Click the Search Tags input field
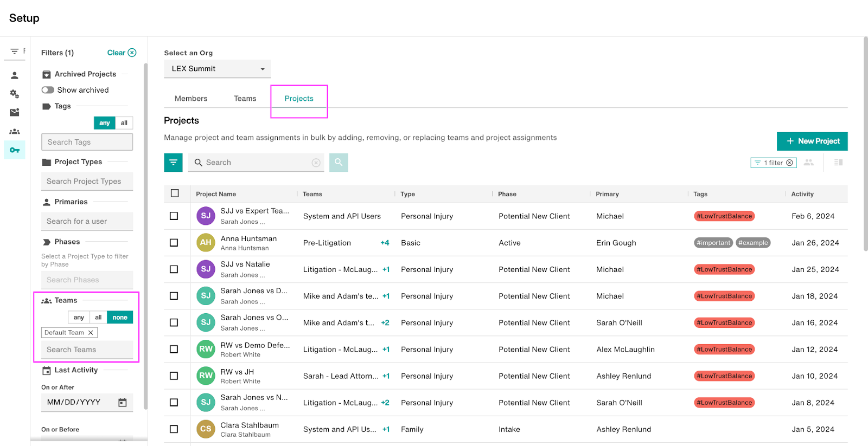The height and width of the screenshot is (446, 868). (x=87, y=142)
